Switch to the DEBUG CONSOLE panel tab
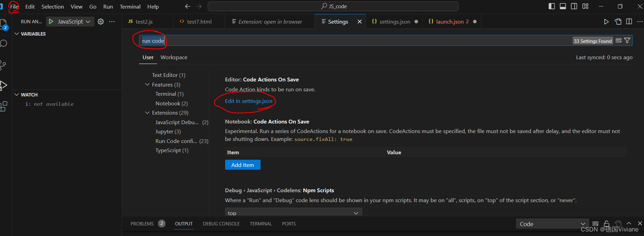644x236 pixels. (x=221, y=224)
